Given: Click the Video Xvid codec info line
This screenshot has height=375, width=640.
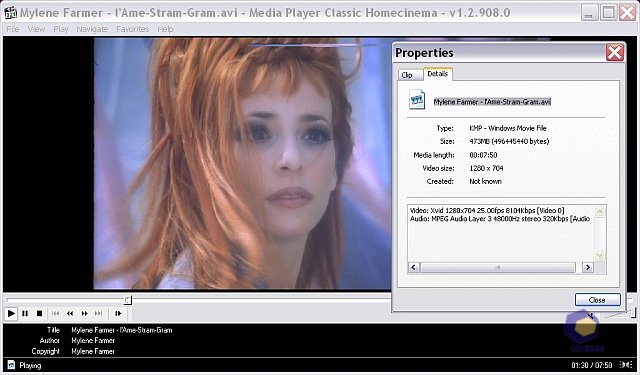Looking at the screenshot, I should coord(487,211).
